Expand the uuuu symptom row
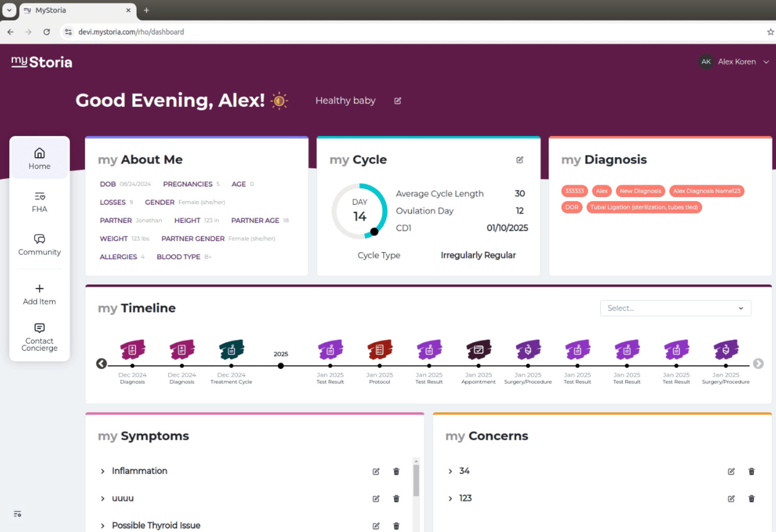776x532 pixels. point(102,498)
